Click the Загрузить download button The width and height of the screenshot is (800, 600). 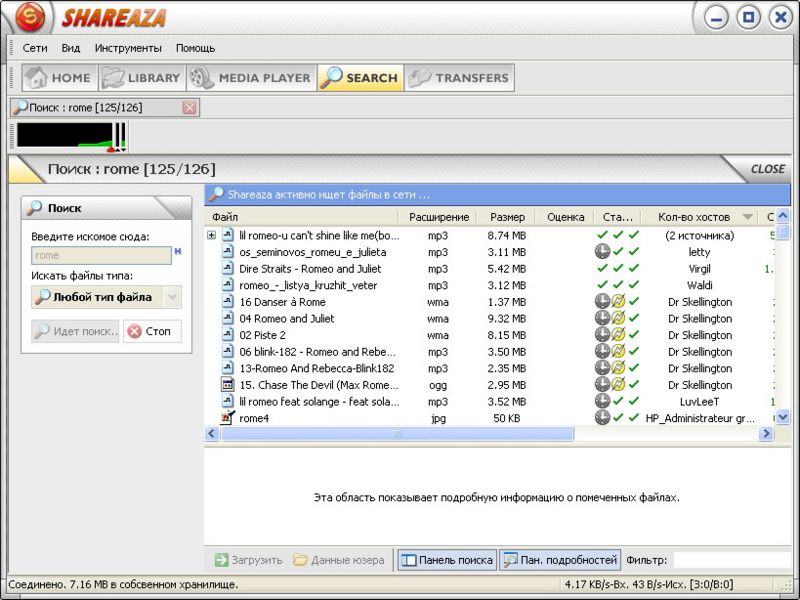point(248,560)
